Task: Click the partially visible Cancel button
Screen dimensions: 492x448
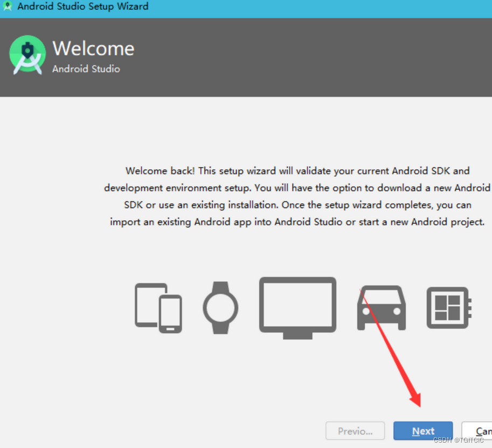Action: (x=477, y=431)
